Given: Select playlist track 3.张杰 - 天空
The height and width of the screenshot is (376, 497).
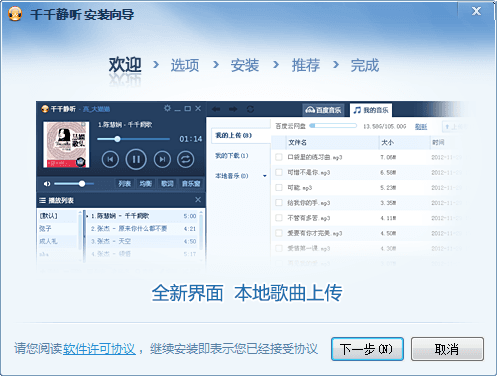Looking at the screenshot, I should click(143, 241).
